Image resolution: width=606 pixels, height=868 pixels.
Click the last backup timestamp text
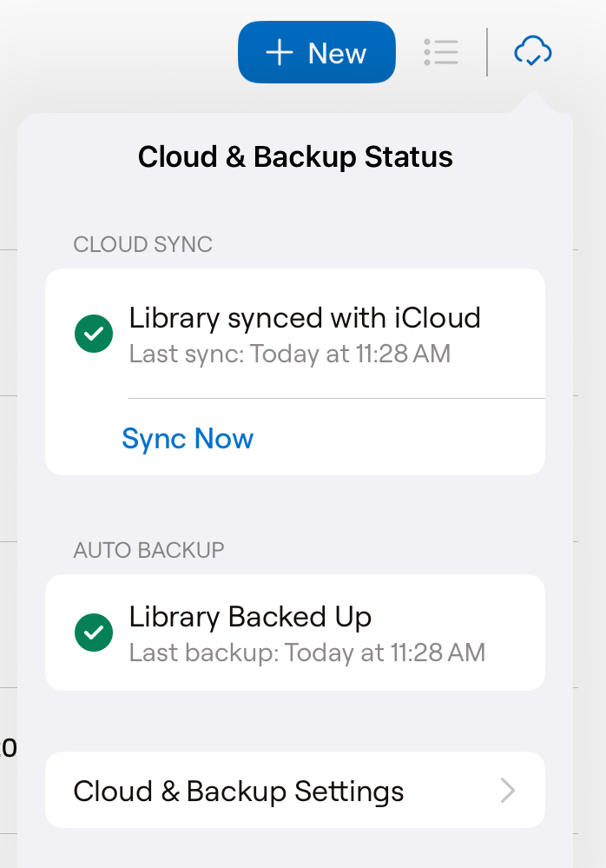(x=306, y=653)
